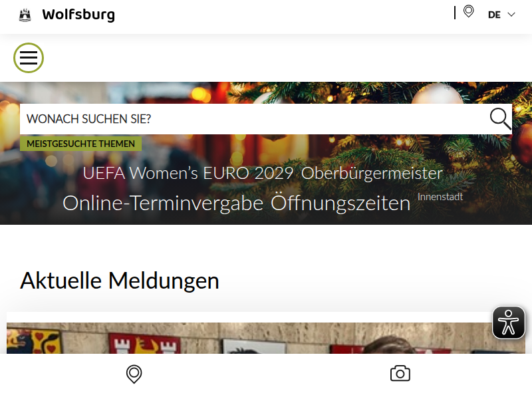
Task: Focus the 'Wonach suchen Sie?' search field
Action: coord(255,119)
